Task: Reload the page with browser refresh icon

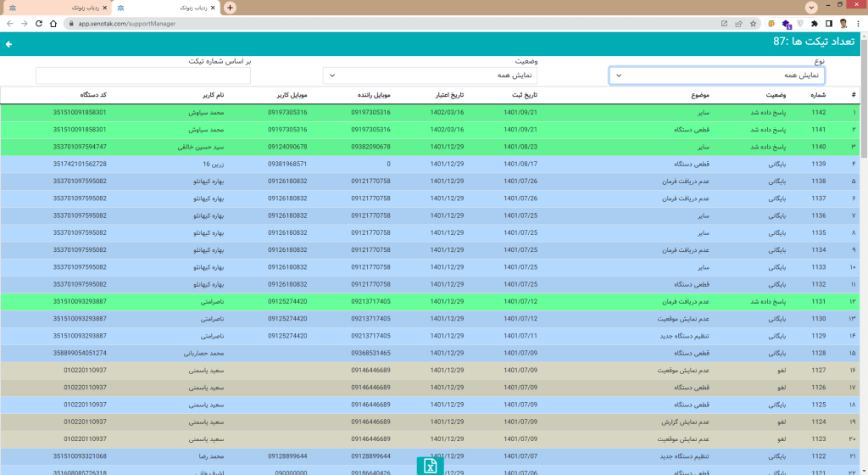Action: pyautogui.click(x=39, y=24)
